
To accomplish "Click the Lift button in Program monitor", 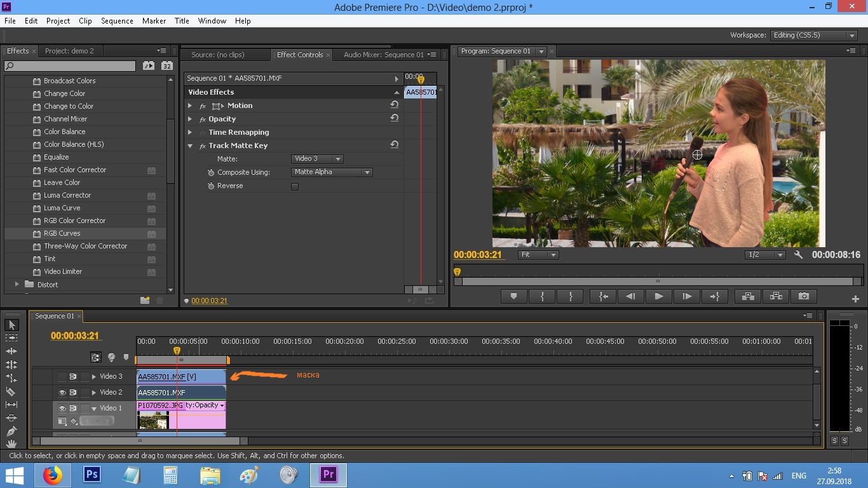I will (747, 296).
